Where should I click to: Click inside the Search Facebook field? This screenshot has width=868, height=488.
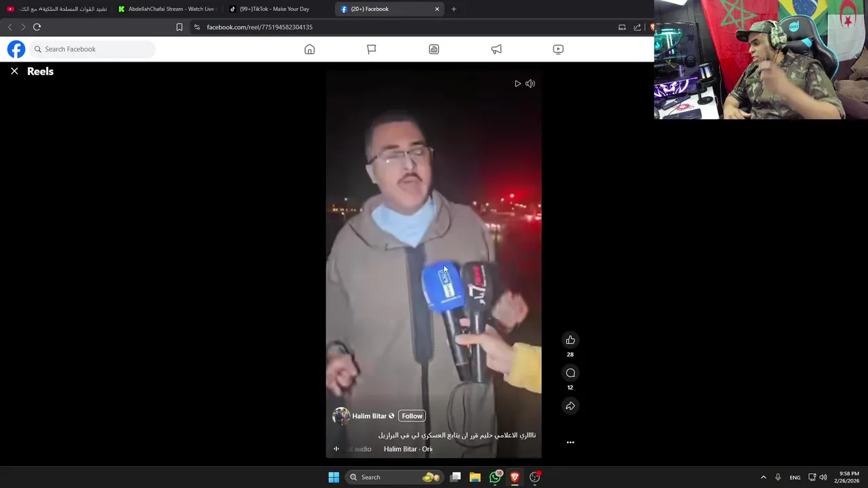point(93,49)
